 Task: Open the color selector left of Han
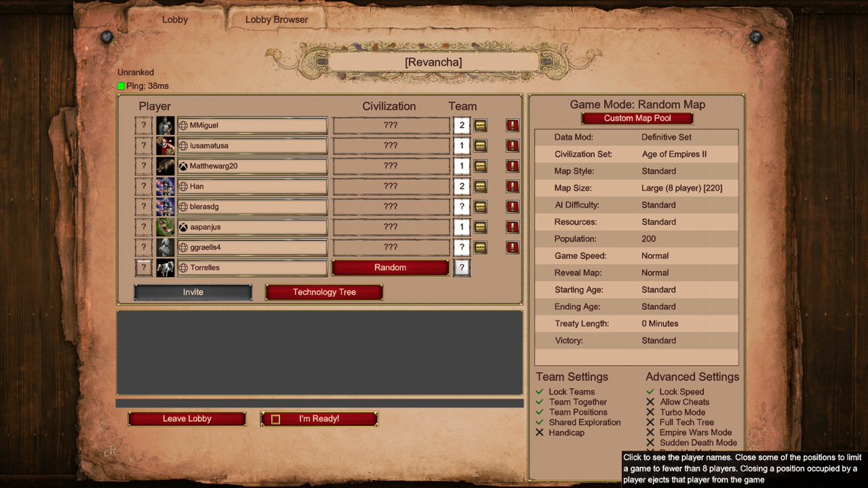click(144, 187)
